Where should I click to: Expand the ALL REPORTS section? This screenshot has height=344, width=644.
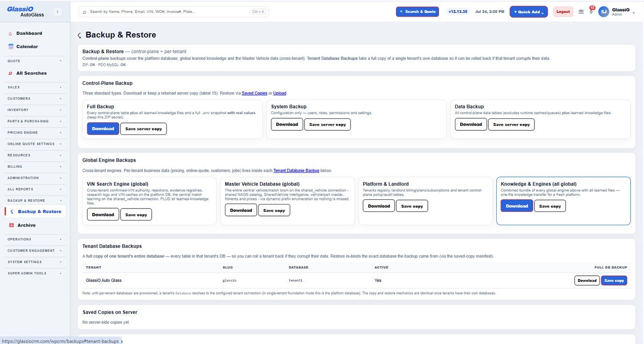click(34, 189)
